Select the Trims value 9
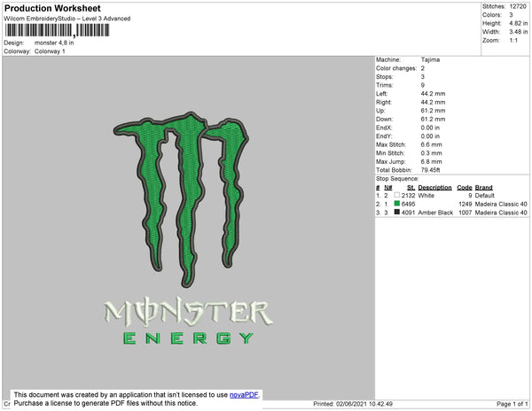 (423, 85)
